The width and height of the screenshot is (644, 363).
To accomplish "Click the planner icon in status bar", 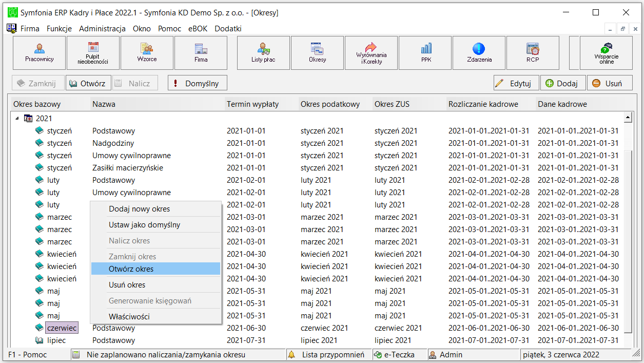I will pyautogui.click(x=76, y=355).
